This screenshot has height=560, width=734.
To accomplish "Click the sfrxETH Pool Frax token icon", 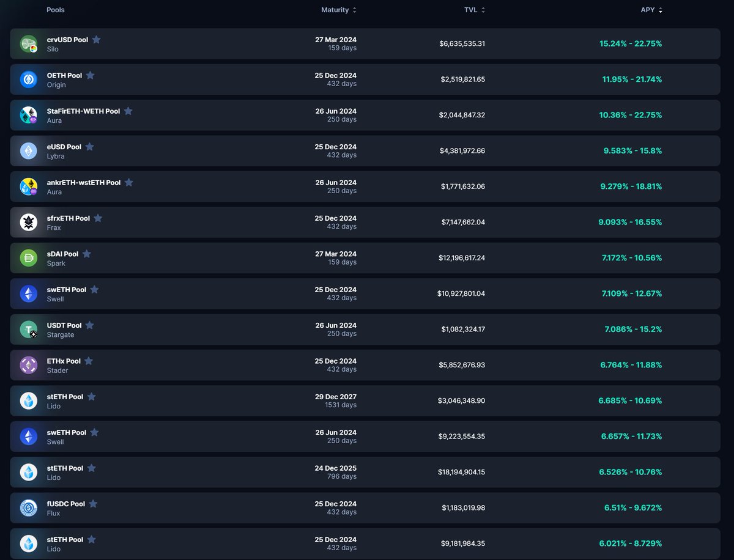I will (x=29, y=223).
